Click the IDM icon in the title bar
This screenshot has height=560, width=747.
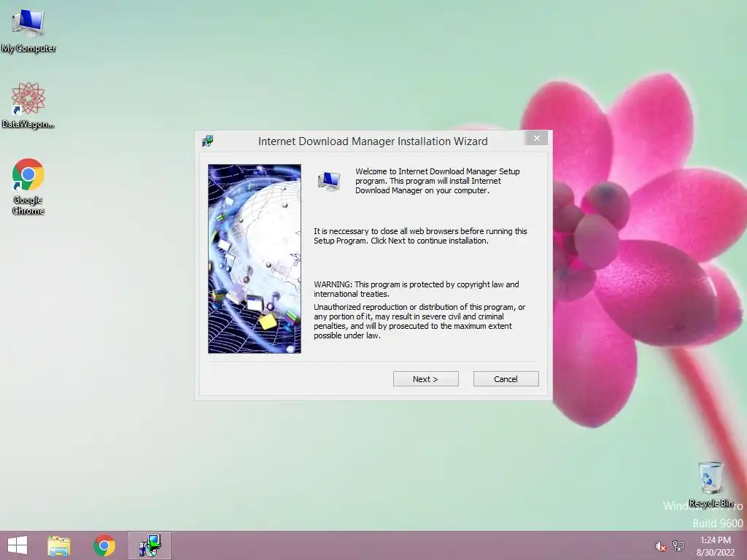pos(208,141)
